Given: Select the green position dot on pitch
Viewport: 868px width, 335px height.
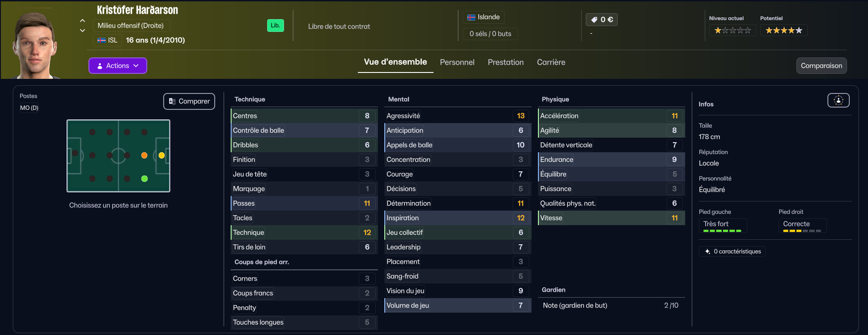Looking at the screenshot, I should point(145,179).
